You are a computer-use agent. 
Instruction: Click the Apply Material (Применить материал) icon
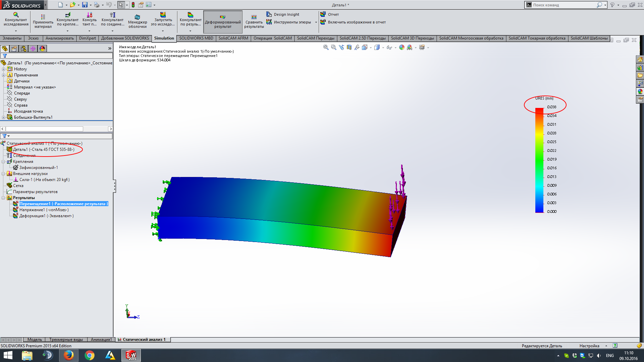43,17
